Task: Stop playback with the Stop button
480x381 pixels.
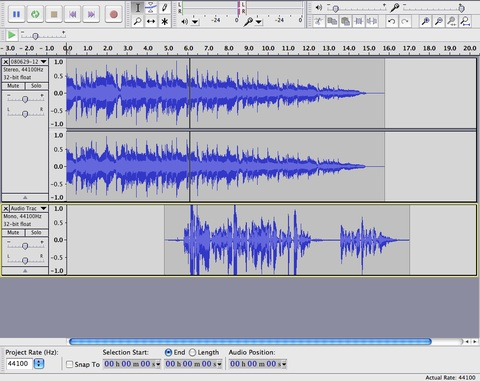Action: (54, 14)
